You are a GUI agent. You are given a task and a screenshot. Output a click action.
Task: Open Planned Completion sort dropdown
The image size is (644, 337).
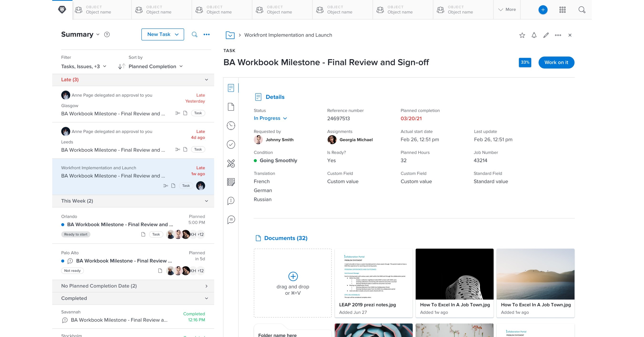(x=156, y=66)
